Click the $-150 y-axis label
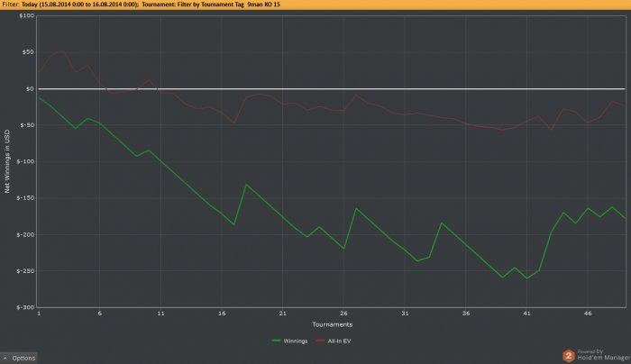 point(26,198)
